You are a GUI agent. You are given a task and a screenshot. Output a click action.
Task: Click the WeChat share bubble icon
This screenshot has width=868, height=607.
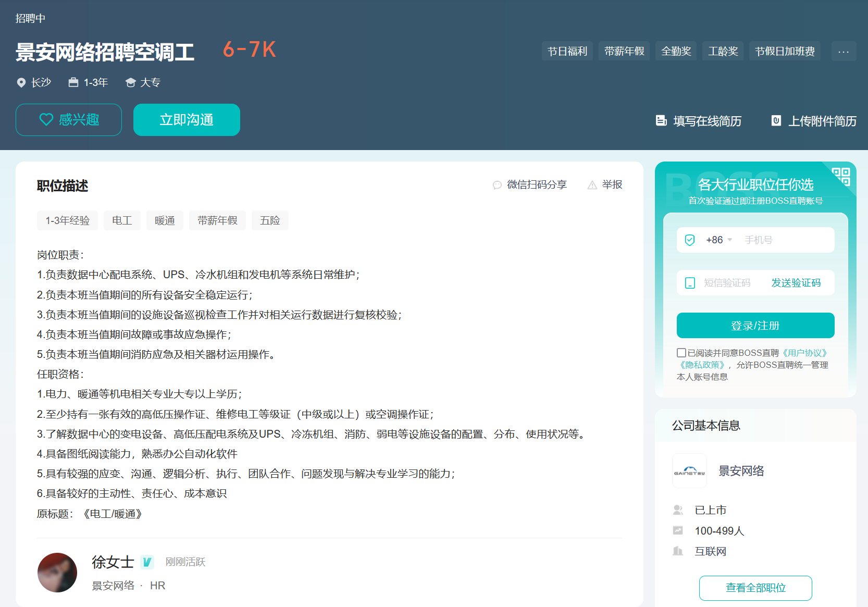497,185
